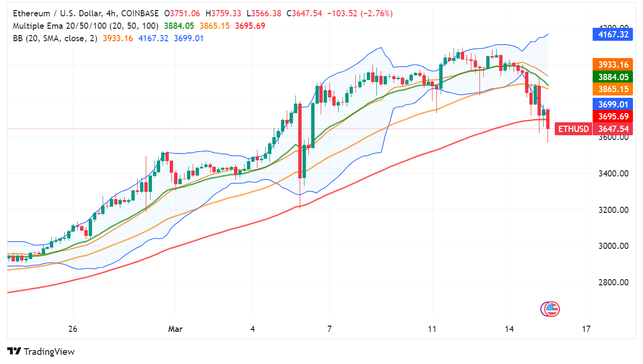643x364 pixels.
Task: Click the blue 3699.01 lower band label
Action: [613, 104]
